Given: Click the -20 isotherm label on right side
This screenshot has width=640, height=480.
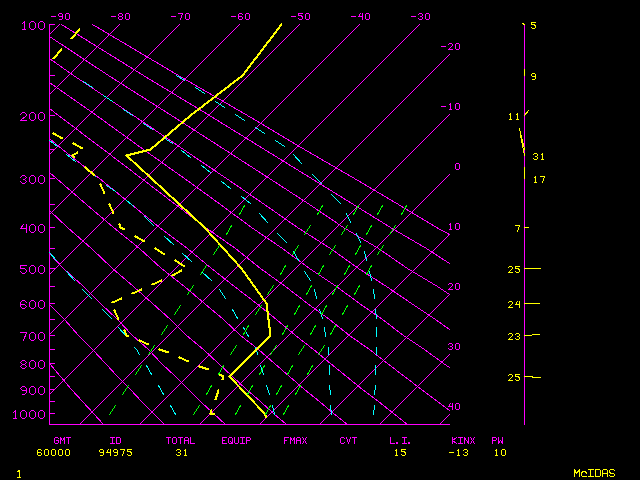Looking at the screenshot, I should (451, 47).
